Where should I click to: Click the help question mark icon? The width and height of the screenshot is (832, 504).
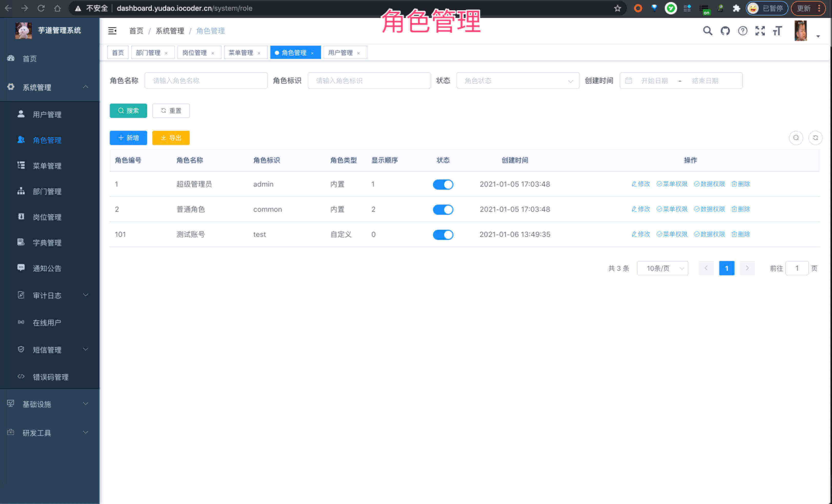[x=743, y=31]
